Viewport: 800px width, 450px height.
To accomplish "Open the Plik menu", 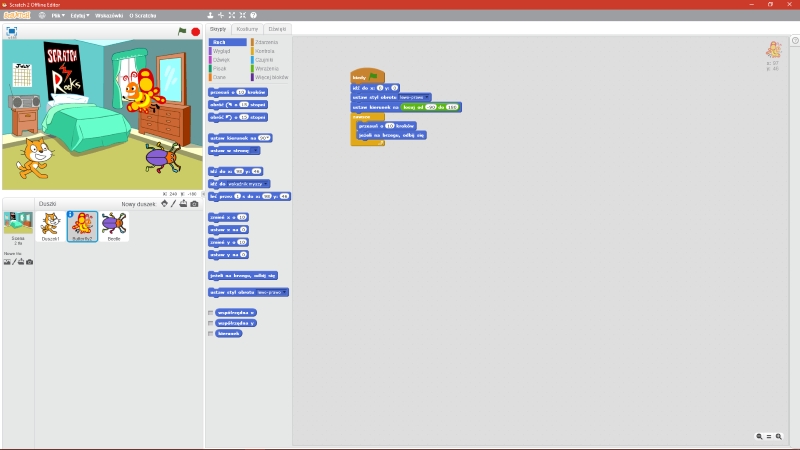I will point(58,15).
